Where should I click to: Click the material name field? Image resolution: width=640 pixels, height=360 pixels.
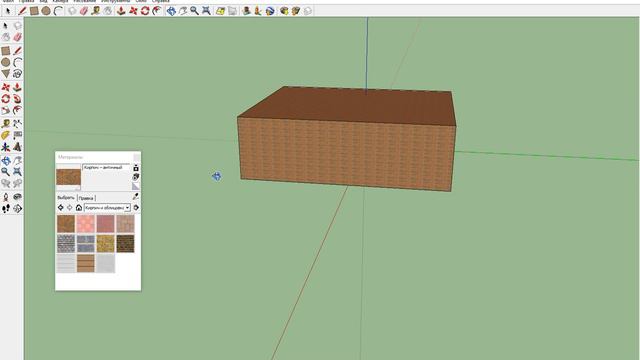[106, 167]
